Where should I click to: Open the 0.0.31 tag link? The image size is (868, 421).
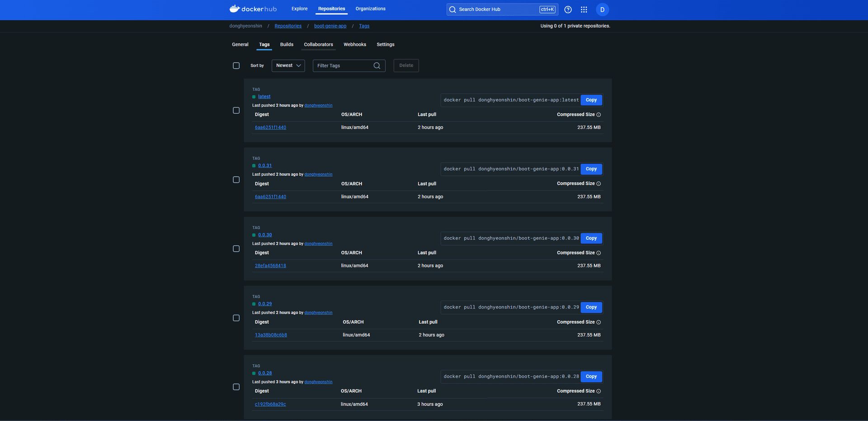click(265, 166)
